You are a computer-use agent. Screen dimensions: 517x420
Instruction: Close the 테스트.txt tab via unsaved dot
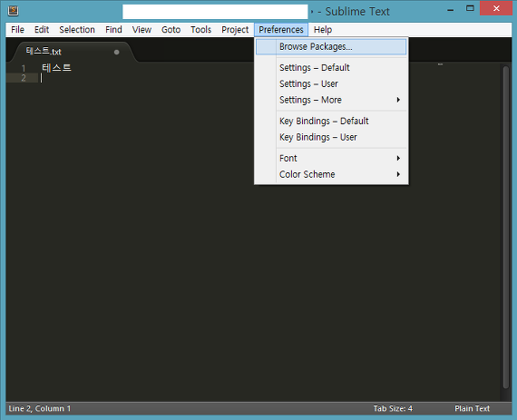(116, 52)
